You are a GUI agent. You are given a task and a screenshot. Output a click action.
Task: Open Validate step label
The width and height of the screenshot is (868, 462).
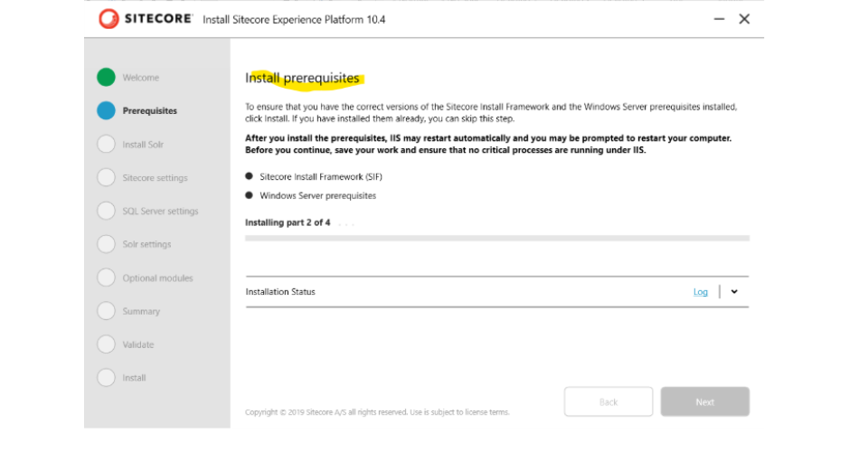click(137, 344)
